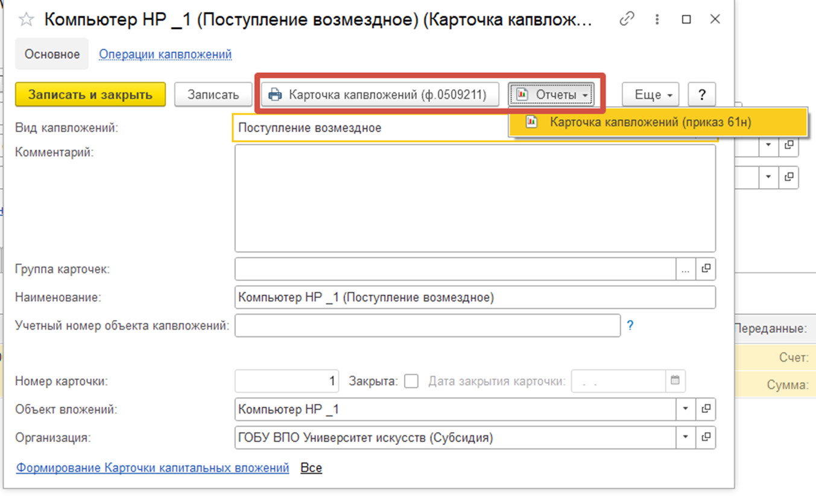Expand lower dropdown arrow in background window

click(769, 177)
